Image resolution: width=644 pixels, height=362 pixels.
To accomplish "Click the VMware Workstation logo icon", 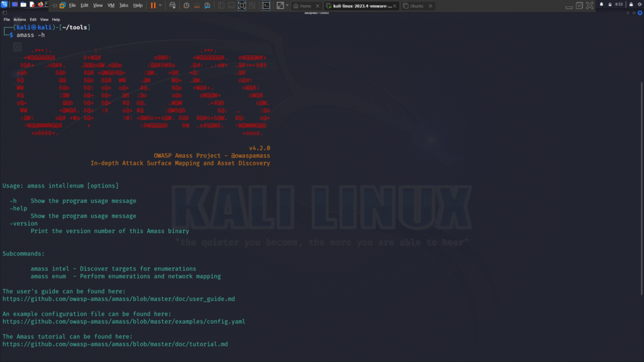I will pyautogui.click(x=62, y=5).
